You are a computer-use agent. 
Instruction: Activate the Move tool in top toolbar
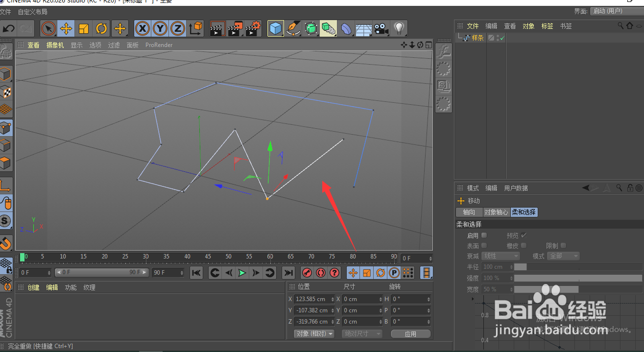(66, 29)
